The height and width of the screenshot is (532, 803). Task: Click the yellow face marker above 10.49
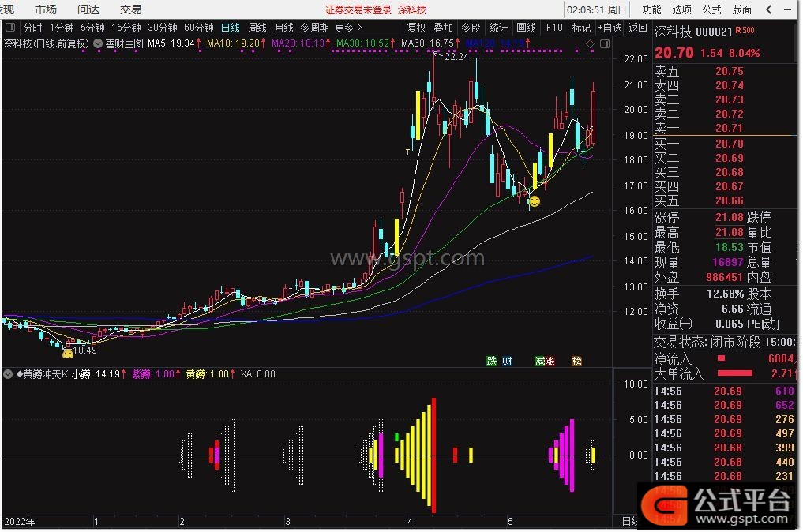coord(67,354)
